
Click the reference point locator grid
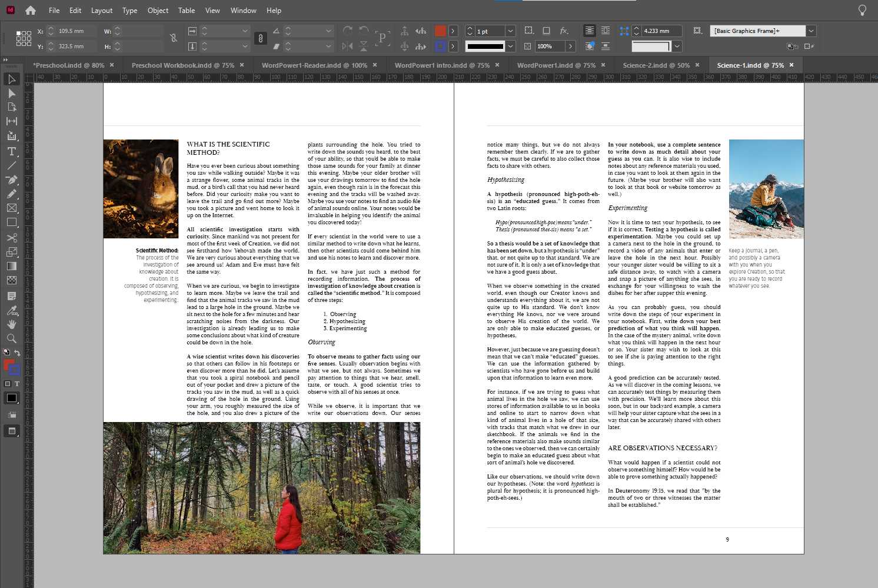click(24, 38)
